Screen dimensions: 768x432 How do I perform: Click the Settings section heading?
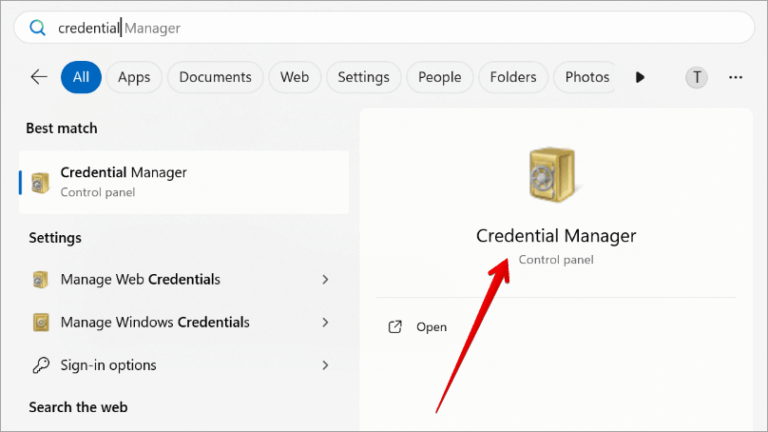(55, 238)
